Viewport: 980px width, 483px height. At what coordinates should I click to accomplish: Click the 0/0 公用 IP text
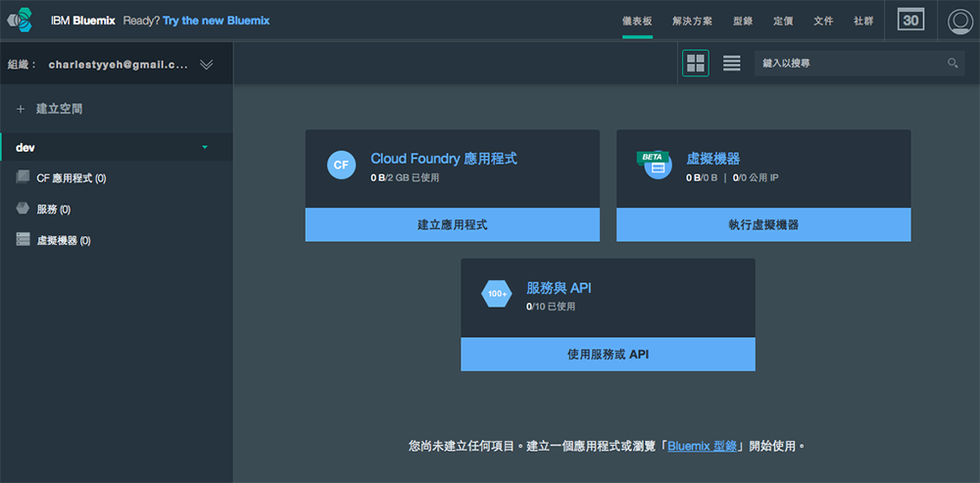tap(756, 177)
